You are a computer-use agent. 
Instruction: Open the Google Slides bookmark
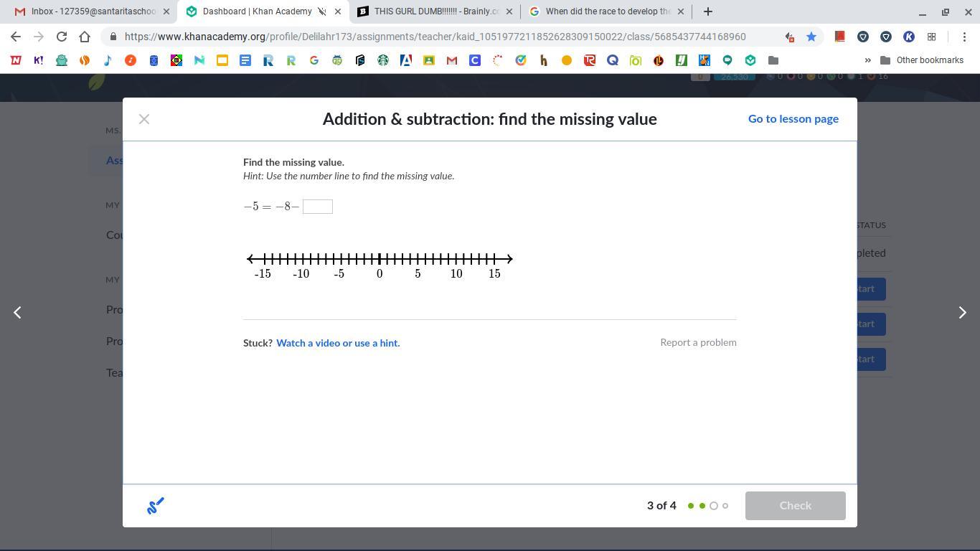(222, 60)
